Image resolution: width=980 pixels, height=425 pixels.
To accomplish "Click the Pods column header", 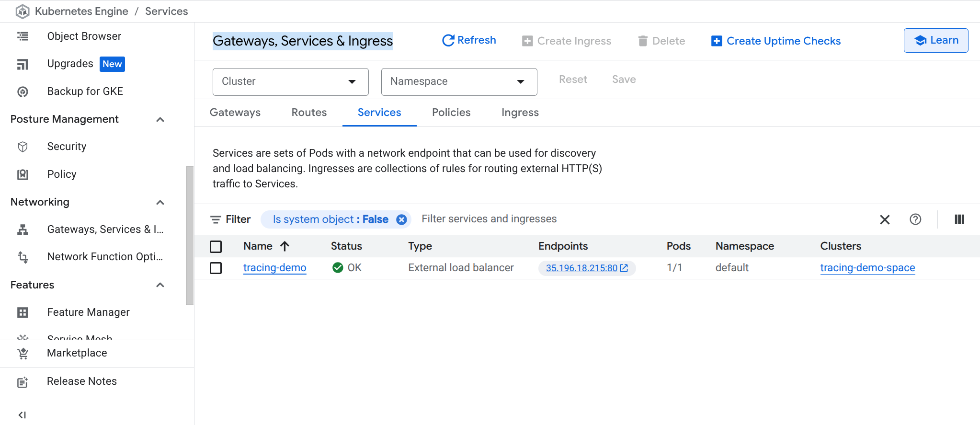I will 679,246.
